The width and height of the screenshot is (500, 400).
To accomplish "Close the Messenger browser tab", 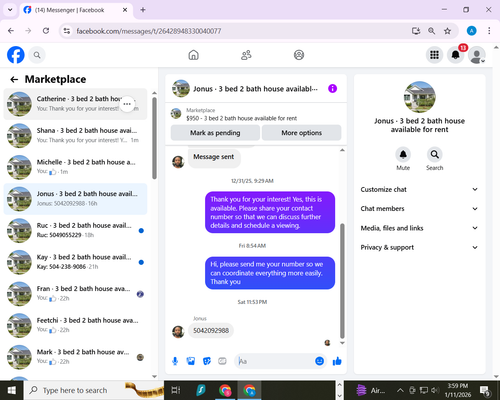I will click(x=125, y=10).
